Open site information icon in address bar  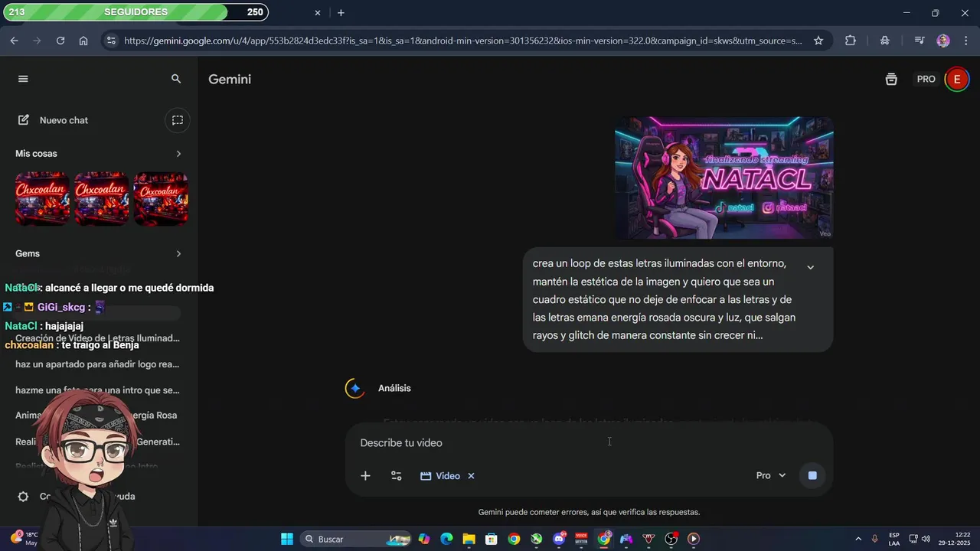111,41
